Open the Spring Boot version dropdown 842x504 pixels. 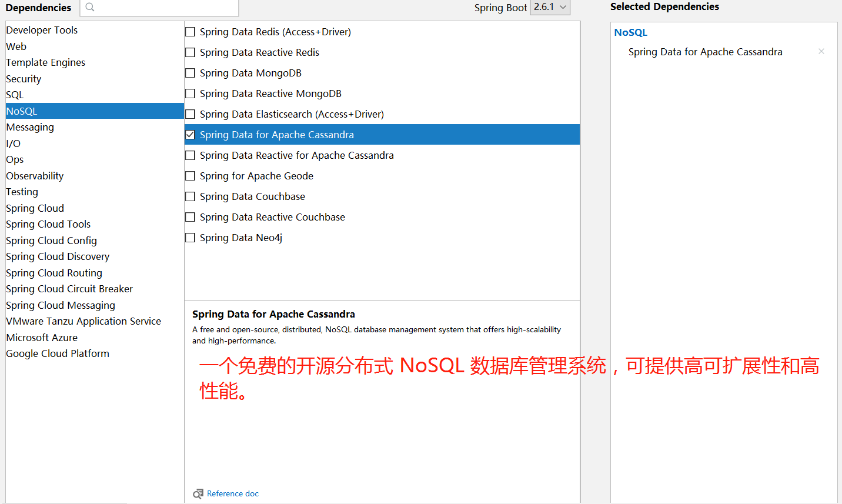(x=550, y=7)
